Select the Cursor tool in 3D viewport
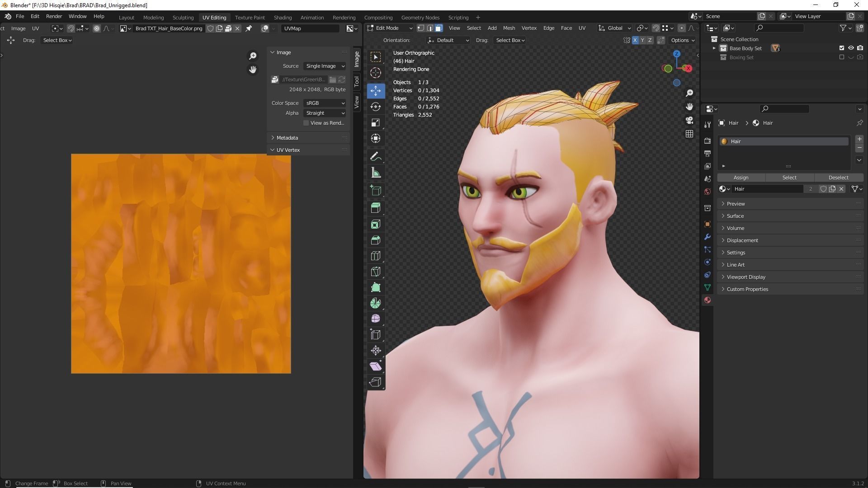Viewport: 868px width, 488px height. [x=375, y=73]
